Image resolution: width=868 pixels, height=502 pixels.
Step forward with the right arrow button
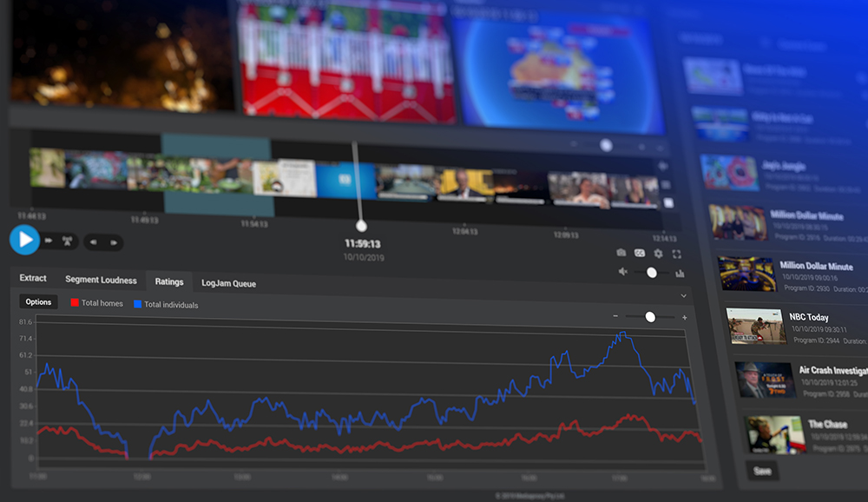coord(113,242)
